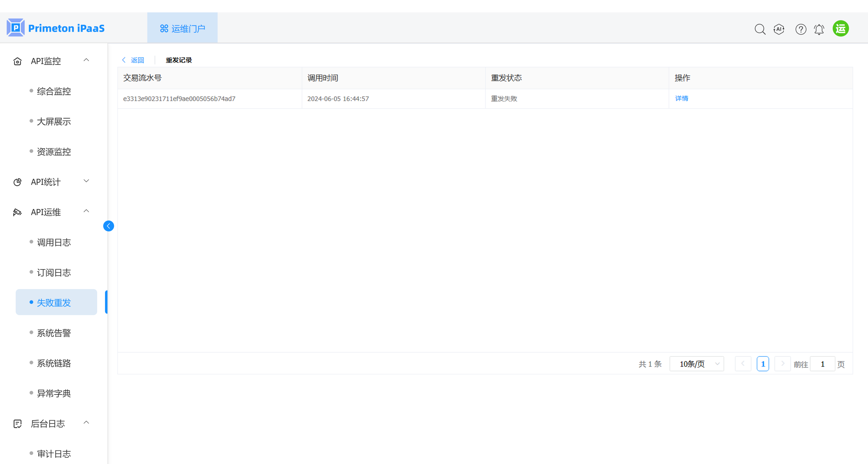Switch to the 运维门户 tab
Screen dimensions: 868x464
tap(182, 28)
